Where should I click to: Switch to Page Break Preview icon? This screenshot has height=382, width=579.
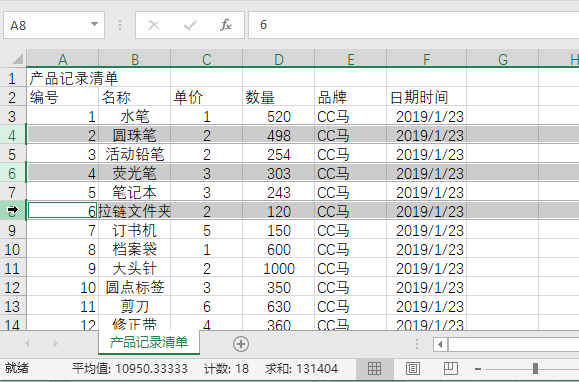450,368
